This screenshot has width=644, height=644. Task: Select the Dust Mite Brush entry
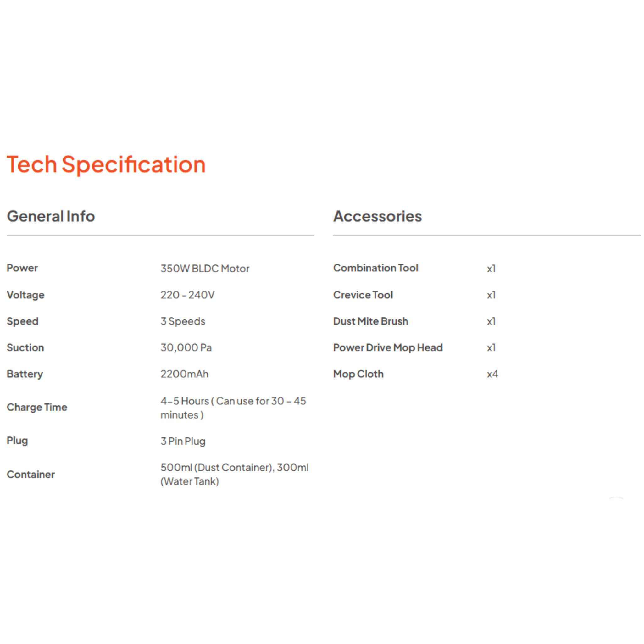pos(370,321)
